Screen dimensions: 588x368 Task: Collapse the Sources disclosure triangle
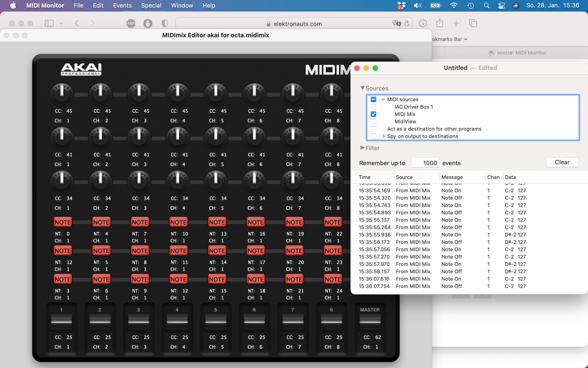click(362, 88)
